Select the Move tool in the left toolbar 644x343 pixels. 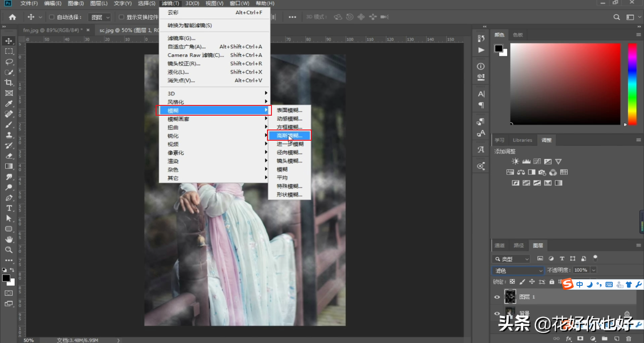pyautogui.click(x=8, y=41)
